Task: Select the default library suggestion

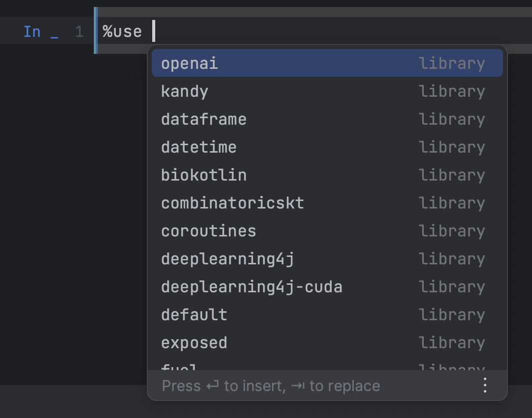Action: 327,315
